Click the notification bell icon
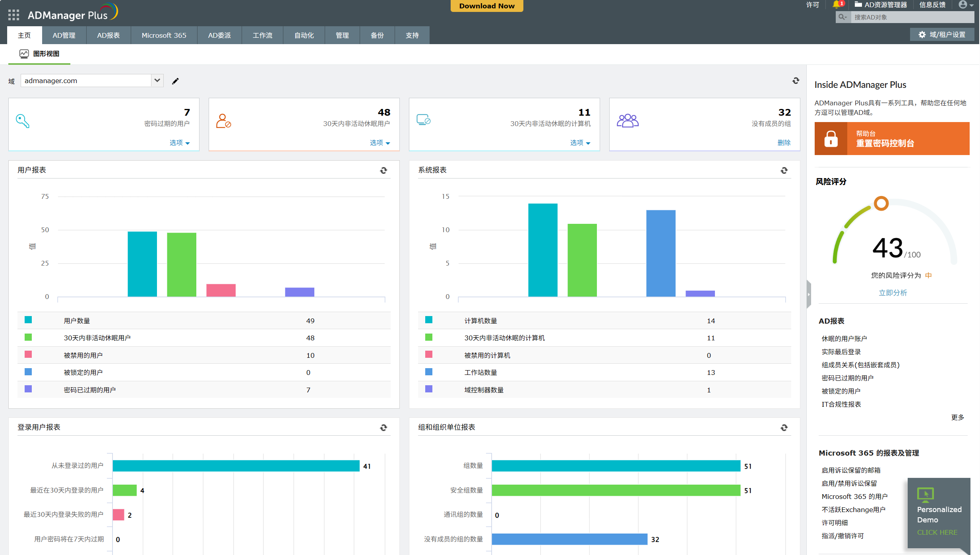This screenshot has width=980, height=555. coord(837,5)
